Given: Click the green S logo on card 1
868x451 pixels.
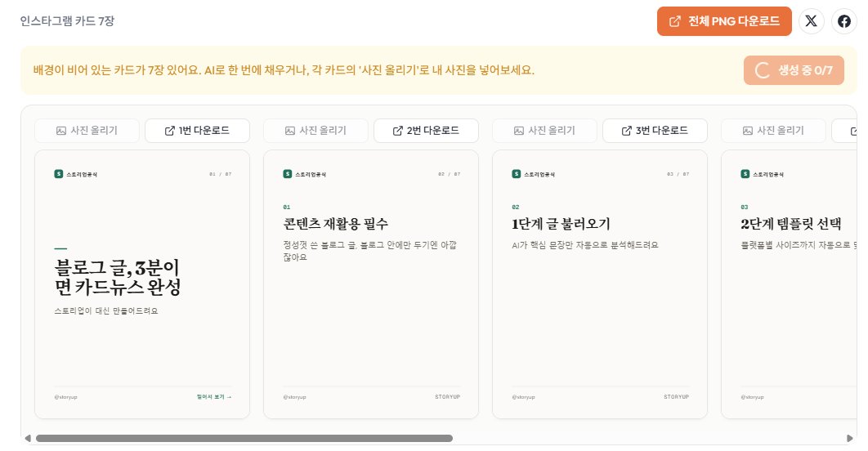Looking at the screenshot, I should [59, 174].
